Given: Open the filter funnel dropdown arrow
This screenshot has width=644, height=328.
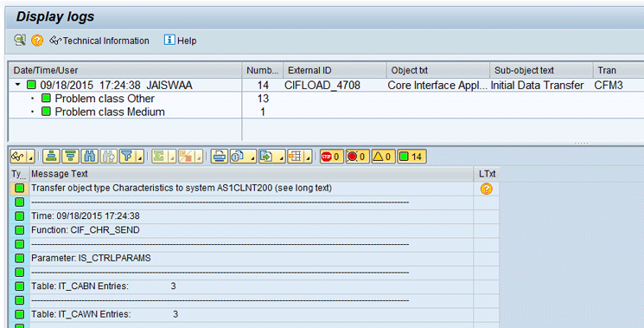Looking at the screenshot, I should pos(140,157).
